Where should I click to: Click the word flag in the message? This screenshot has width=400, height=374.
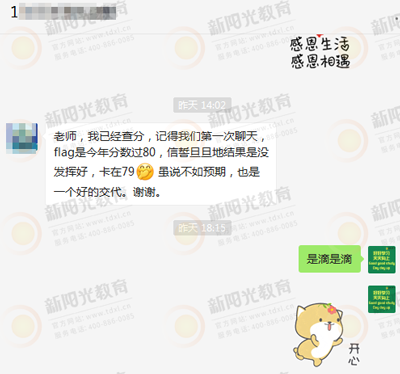click(64, 153)
